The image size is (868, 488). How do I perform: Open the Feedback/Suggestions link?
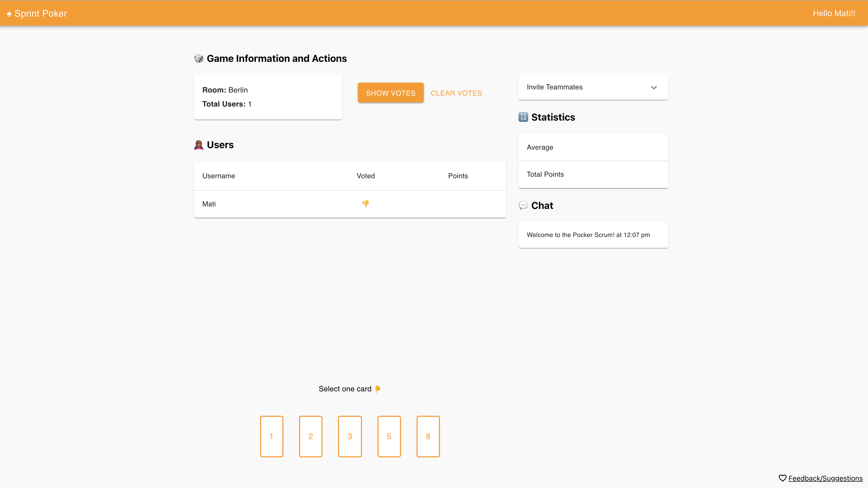(825, 478)
